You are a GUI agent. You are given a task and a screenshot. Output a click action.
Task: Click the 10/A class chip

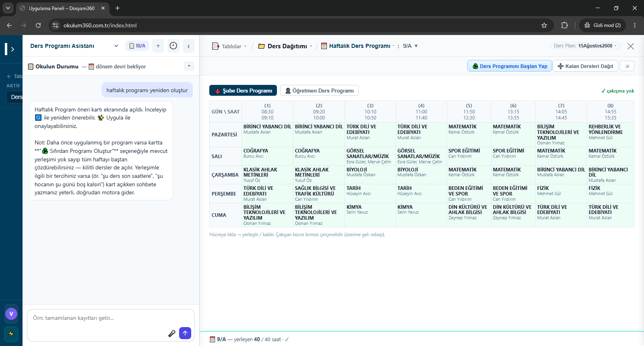[137, 46]
